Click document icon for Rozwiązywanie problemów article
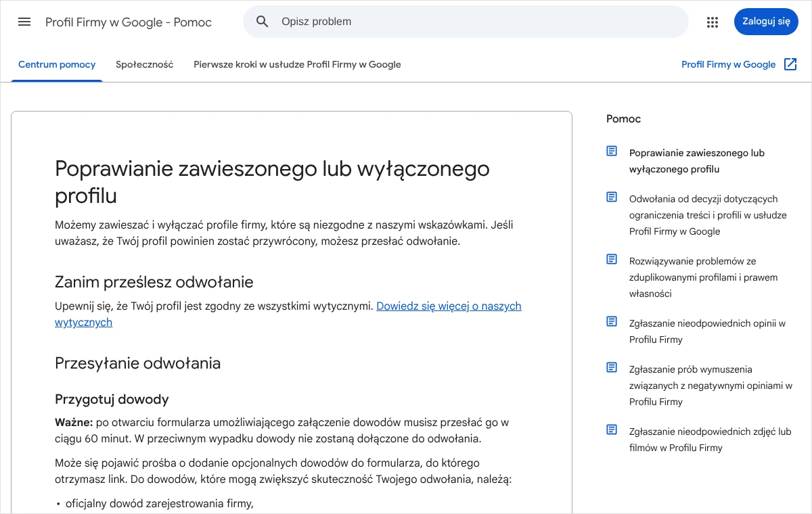The width and height of the screenshot is (812, 514). click(x=612, y=260)
